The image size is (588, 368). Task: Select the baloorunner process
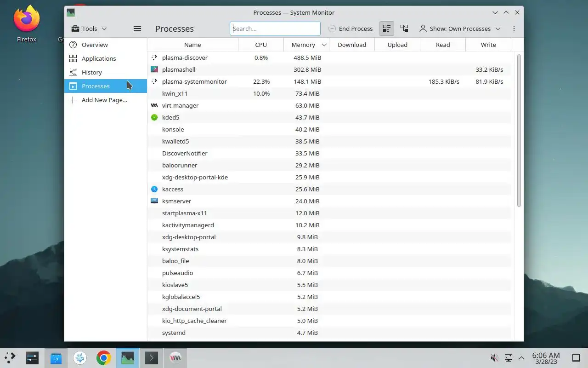pos(329,165)
